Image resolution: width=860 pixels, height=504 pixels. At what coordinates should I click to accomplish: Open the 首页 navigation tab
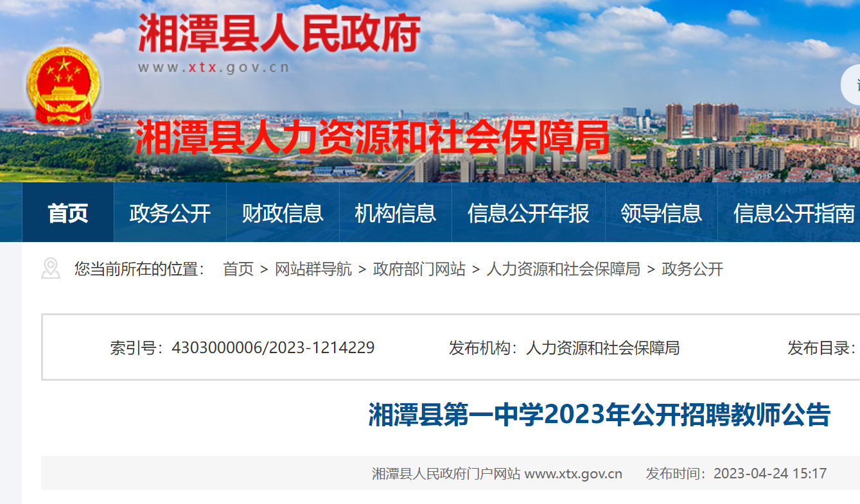[68, 213]
